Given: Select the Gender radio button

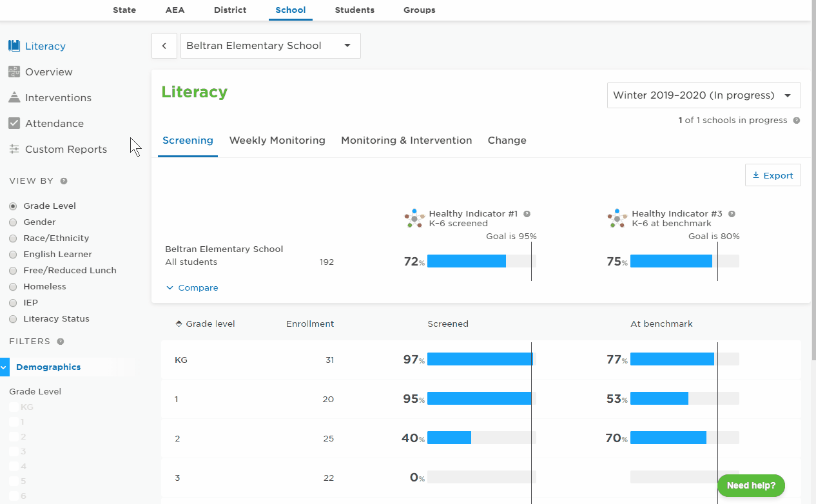Looking at the screenshot, I should pos(13,222).
